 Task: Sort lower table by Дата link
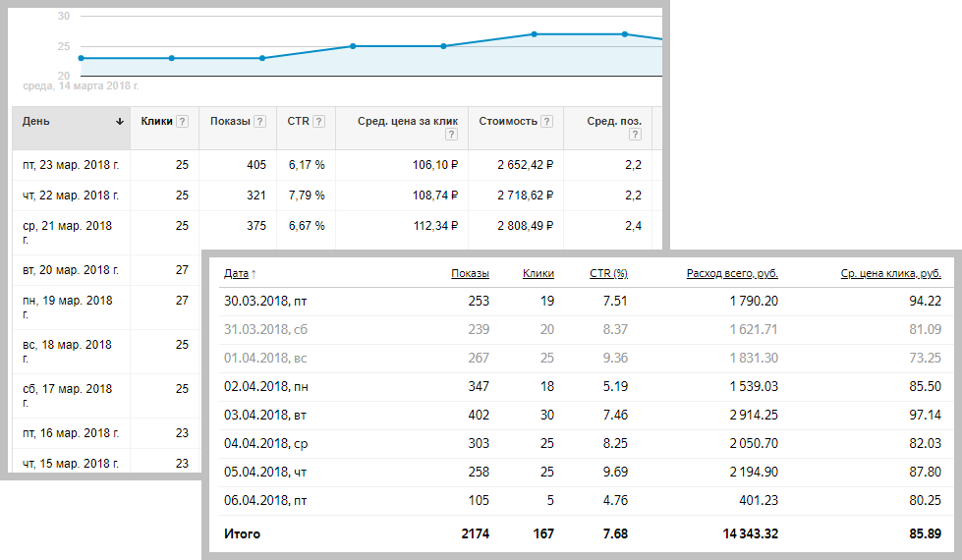237,274
